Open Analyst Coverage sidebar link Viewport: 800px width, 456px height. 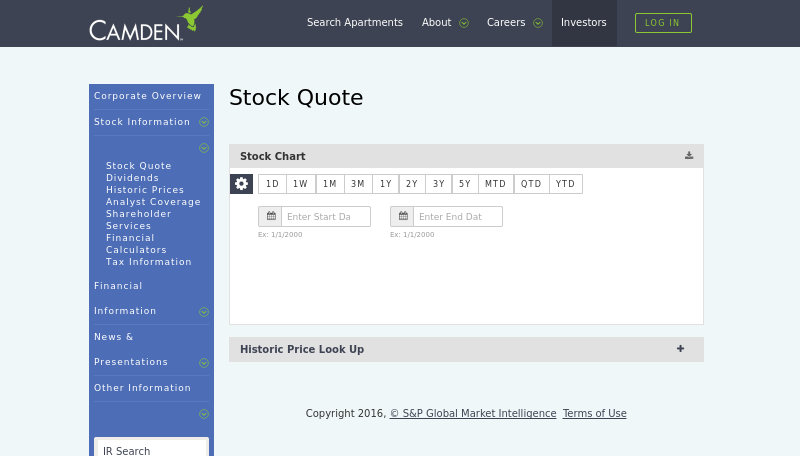point(153,202)
